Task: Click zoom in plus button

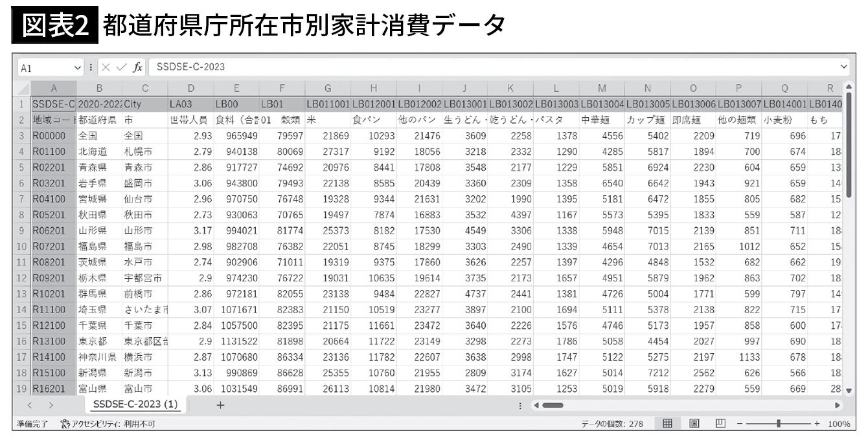Action: (817, 424)
